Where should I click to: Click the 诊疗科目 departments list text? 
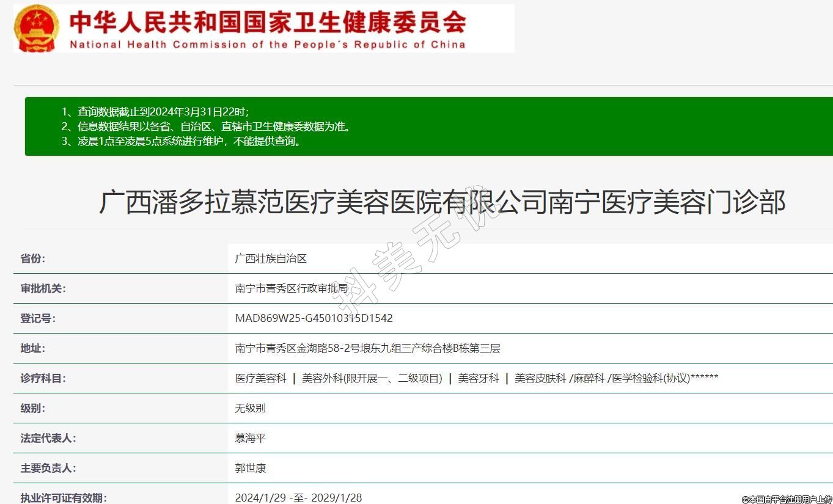(476, 378)
